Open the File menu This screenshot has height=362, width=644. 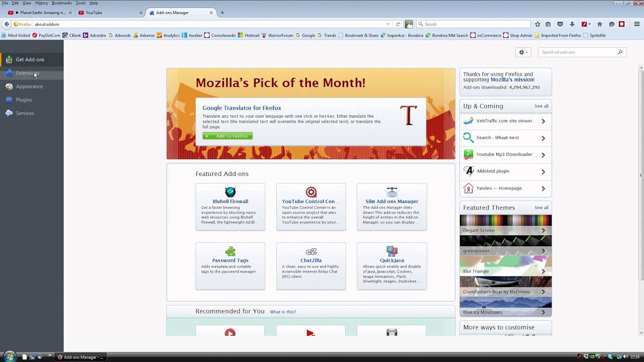tap(5, 3)
